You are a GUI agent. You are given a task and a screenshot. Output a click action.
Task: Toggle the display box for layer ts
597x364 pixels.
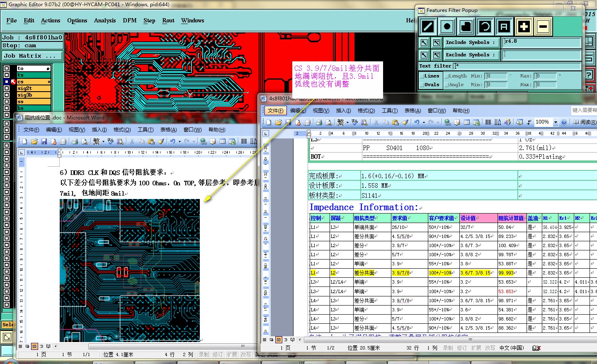click(x=6, y=75)
